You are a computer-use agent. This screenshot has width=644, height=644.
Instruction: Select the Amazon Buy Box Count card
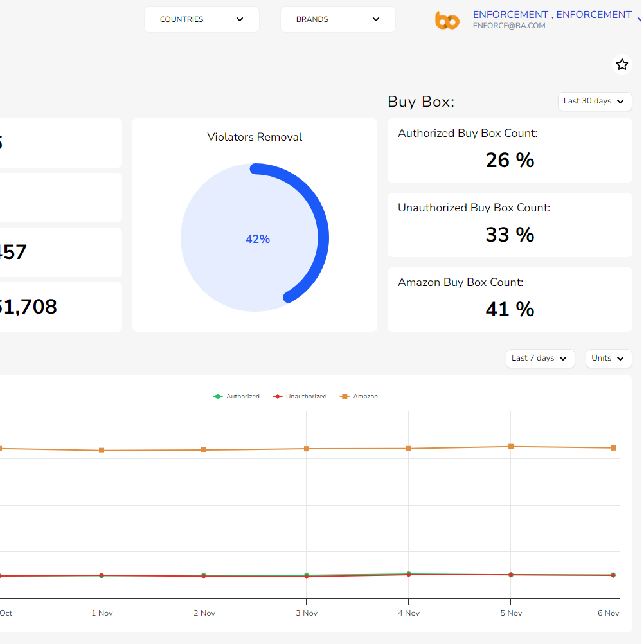[x=510, y=300]
